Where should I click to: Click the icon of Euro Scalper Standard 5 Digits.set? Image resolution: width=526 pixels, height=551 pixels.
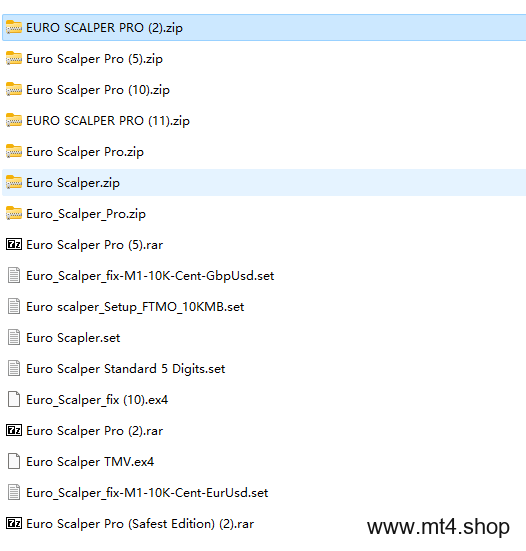coord(14,368)
